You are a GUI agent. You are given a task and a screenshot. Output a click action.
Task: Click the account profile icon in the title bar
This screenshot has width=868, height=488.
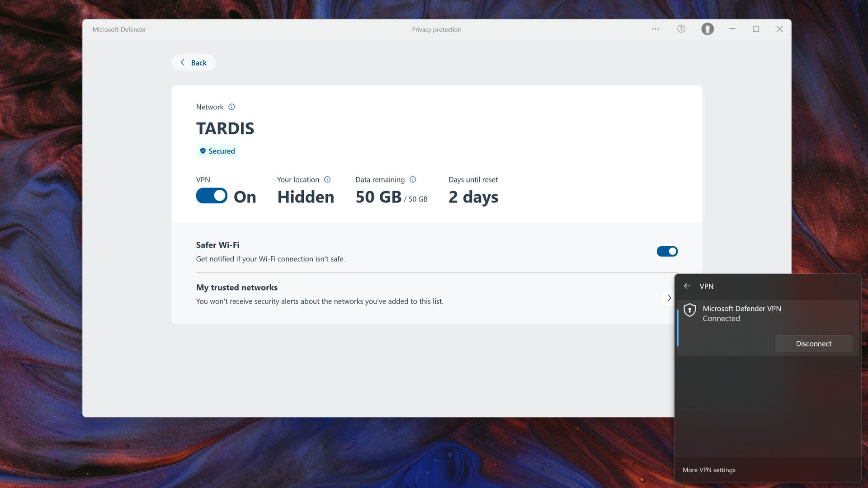(x=708, y=28)
